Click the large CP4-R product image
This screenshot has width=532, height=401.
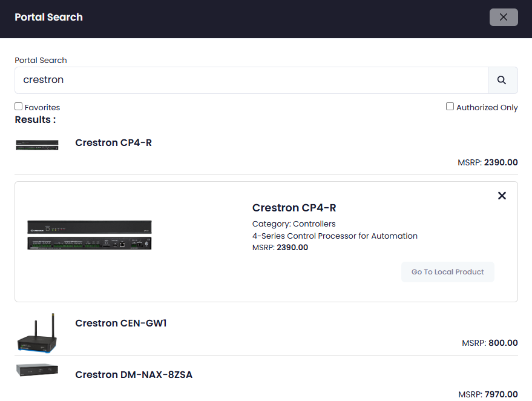pyautogui.click(x=90, y=235)
